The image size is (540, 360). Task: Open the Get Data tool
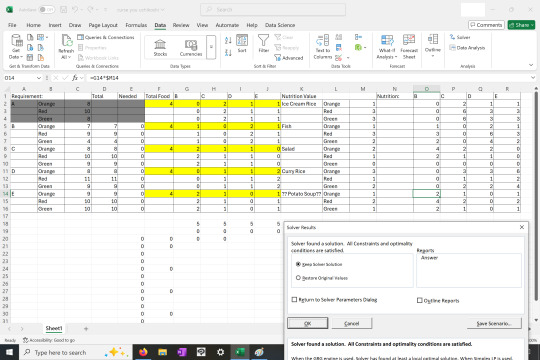pos(16,47)
